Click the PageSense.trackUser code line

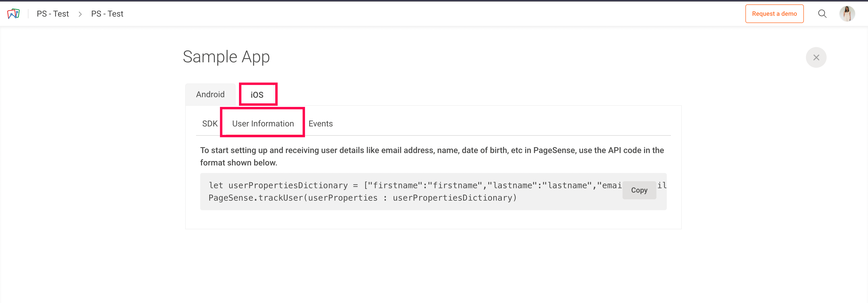(x=362, y=198)
